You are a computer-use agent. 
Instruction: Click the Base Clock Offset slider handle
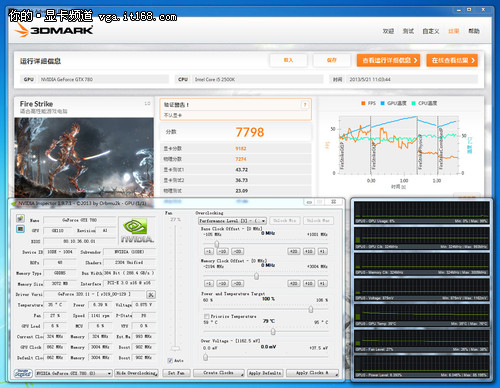pyautogui.click(x=217, y=244)
